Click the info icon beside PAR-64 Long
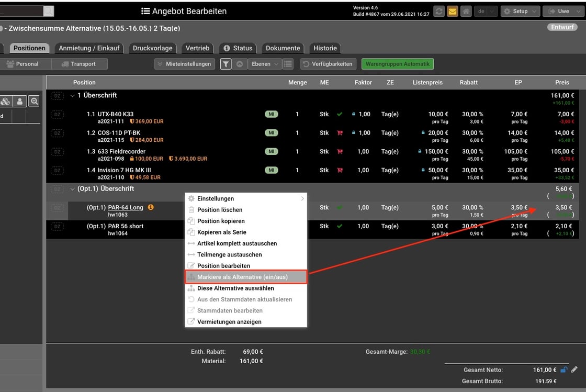Image resolution: width=586 pixels, height=392 pixels. tap(151, 208)
